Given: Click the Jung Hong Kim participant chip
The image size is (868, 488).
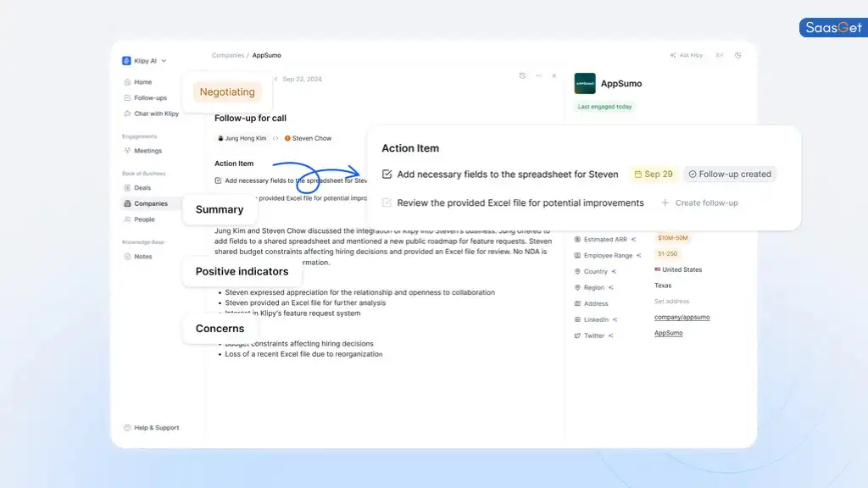Looking at the screenshot, I should [242, 138].
